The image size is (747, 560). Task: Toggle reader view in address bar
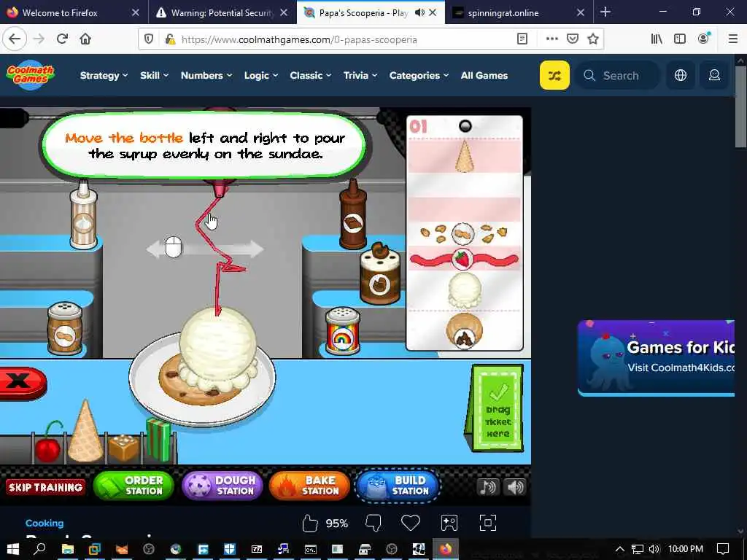point(522,39)
